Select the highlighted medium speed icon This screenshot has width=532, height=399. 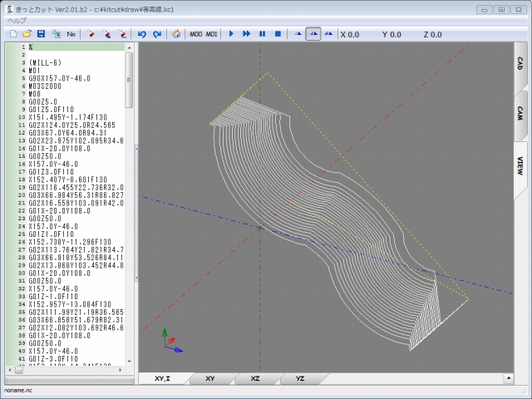click(x=313, y=34)
